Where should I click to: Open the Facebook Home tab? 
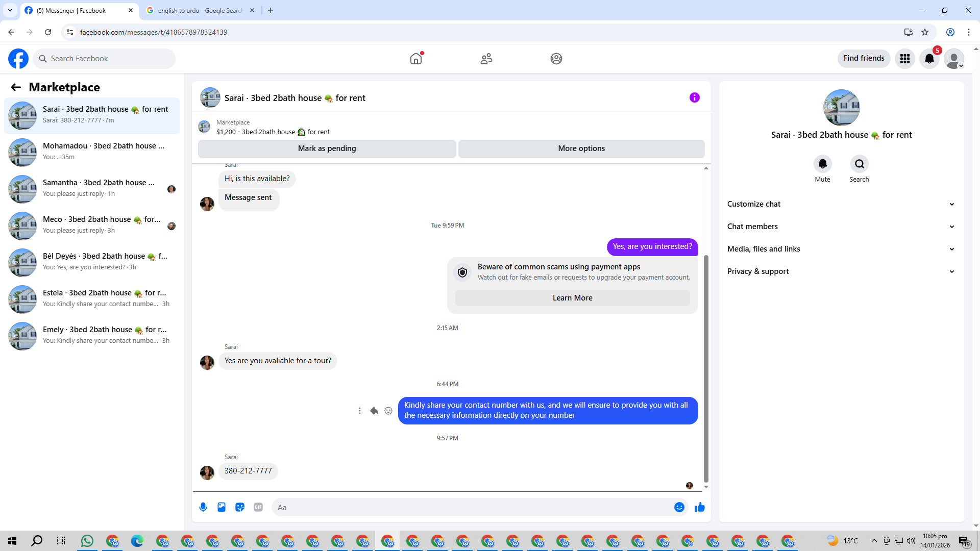pyautogui.click(x=416, y=59)
